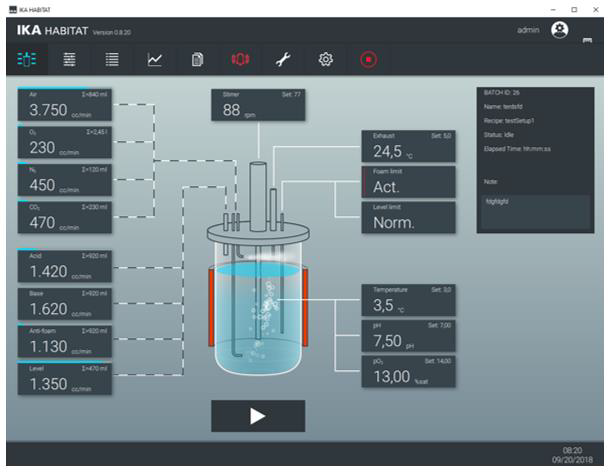Screen dimensions: 612x472
Task: Open the reports clipboard icon
Action: click(x=198, y=60)
